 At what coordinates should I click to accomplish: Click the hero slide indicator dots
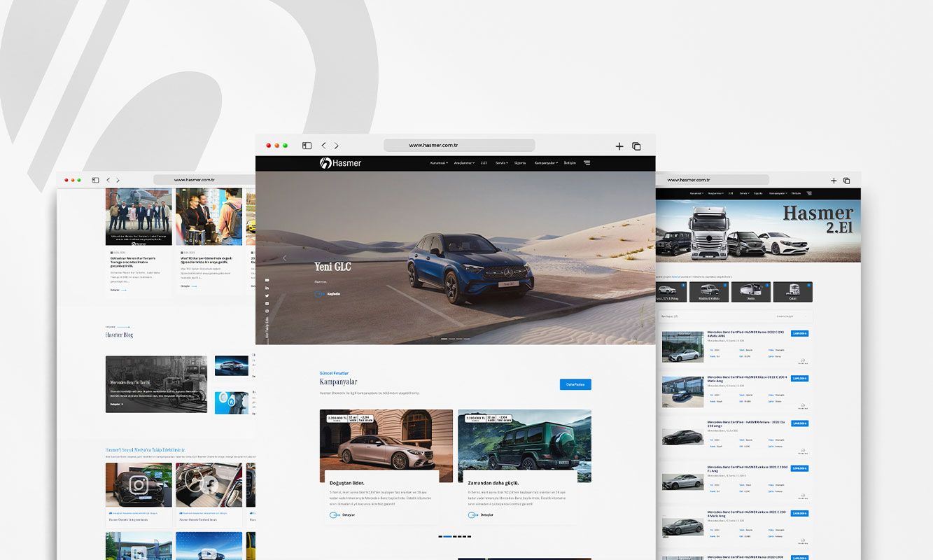(456, 339)
